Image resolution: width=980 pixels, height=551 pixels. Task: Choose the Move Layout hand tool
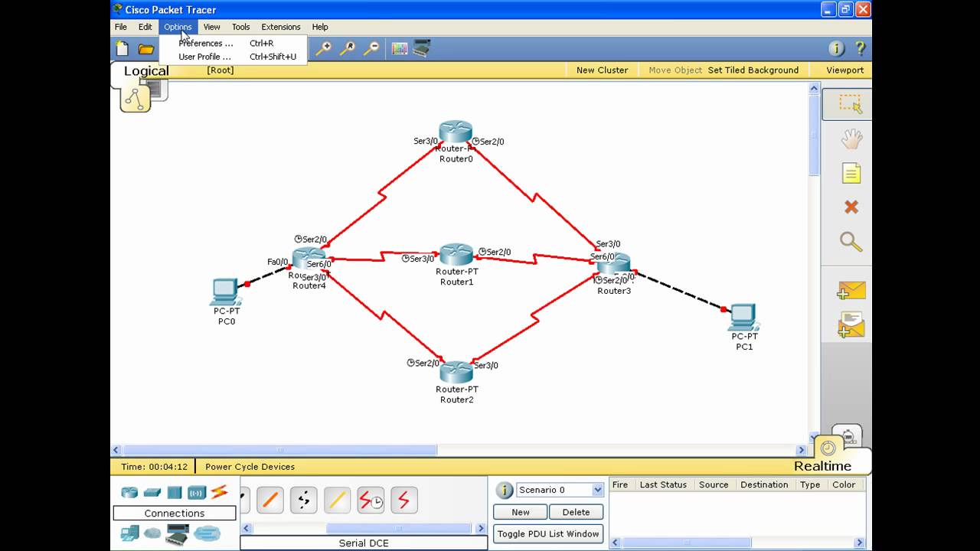pyautogui.click(x=851, y=139)
